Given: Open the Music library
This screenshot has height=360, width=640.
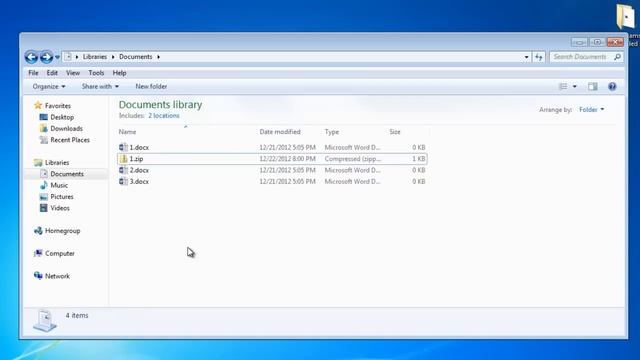Looking at the screenshot, I should 59,185.
